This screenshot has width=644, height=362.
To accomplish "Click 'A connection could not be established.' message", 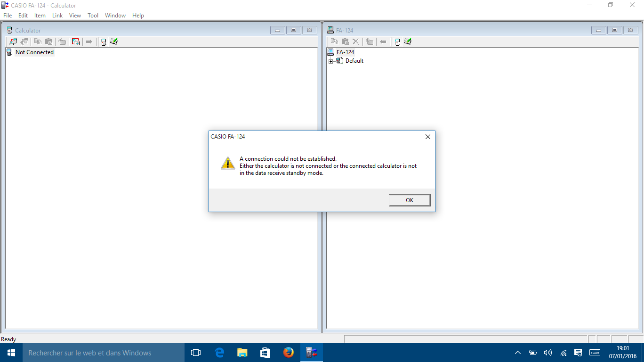I will click(x=288, y=159).
